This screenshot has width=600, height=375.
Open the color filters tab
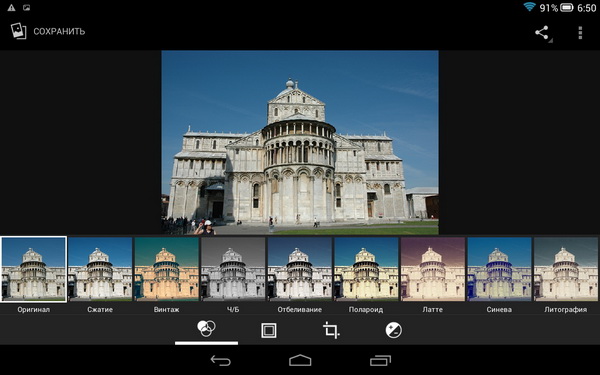206,329
